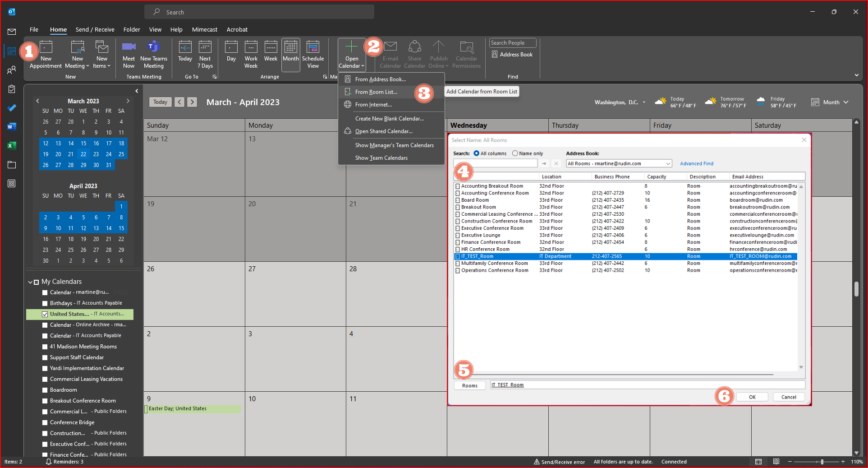Click OK in the Select Name dialog

click(752, 397)
